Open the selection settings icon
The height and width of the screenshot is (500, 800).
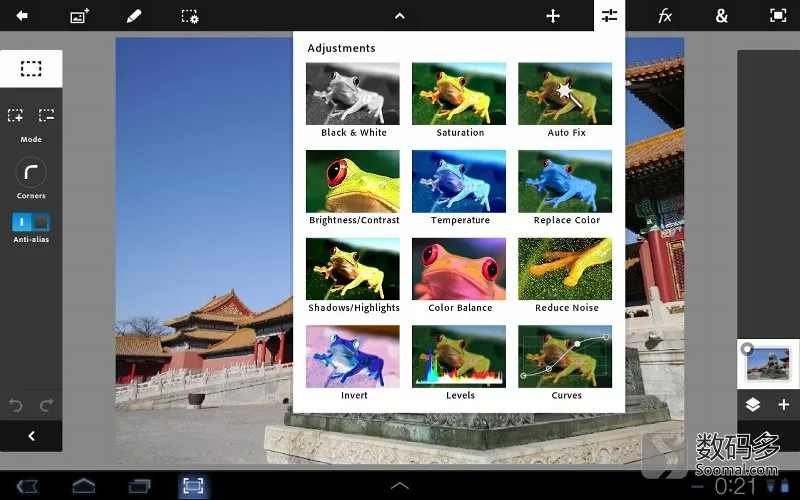coord(190,16)
